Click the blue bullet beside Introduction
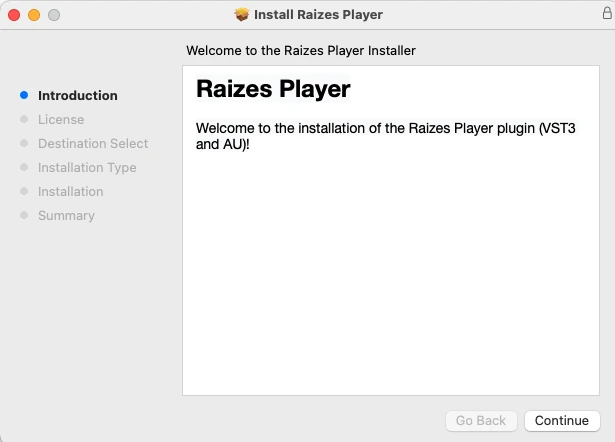 tap(24, 95)
